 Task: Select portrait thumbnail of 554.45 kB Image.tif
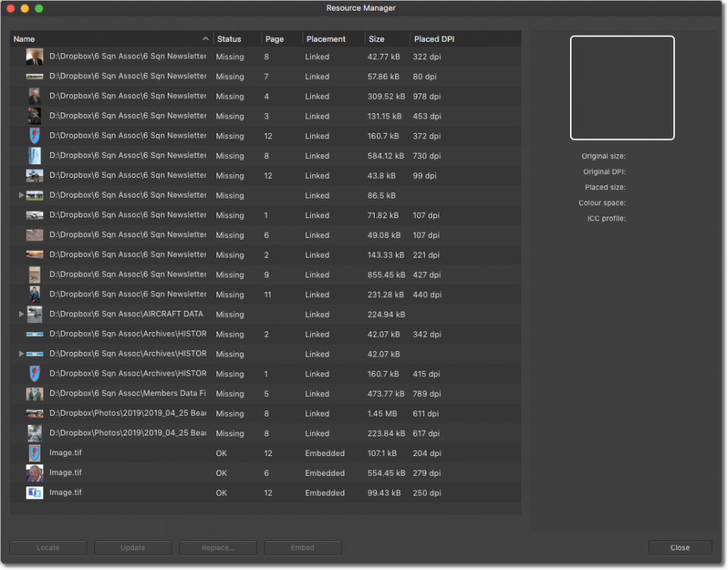pos(34,473)
